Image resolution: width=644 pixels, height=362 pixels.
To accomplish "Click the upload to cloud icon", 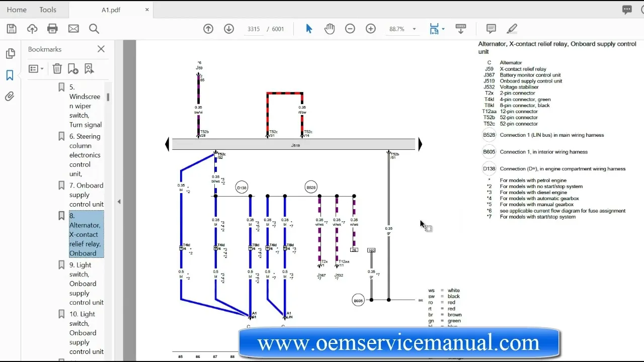I will [x=32, y=29].
